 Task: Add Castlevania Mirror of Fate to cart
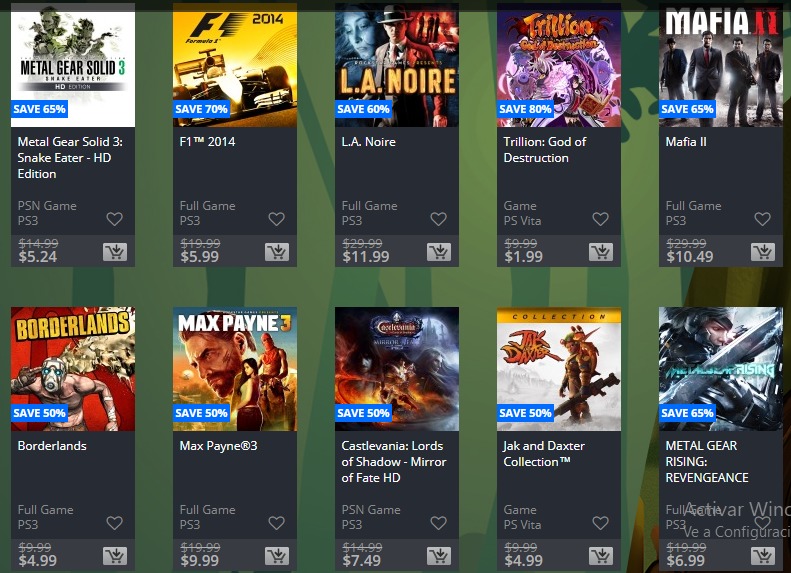pos(439,556)
